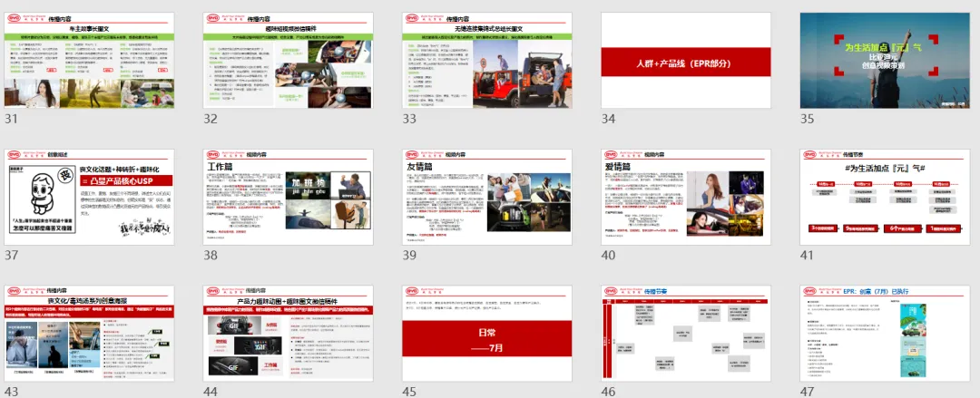
Task: Click the slide number label 38
Action: (211, 256)
